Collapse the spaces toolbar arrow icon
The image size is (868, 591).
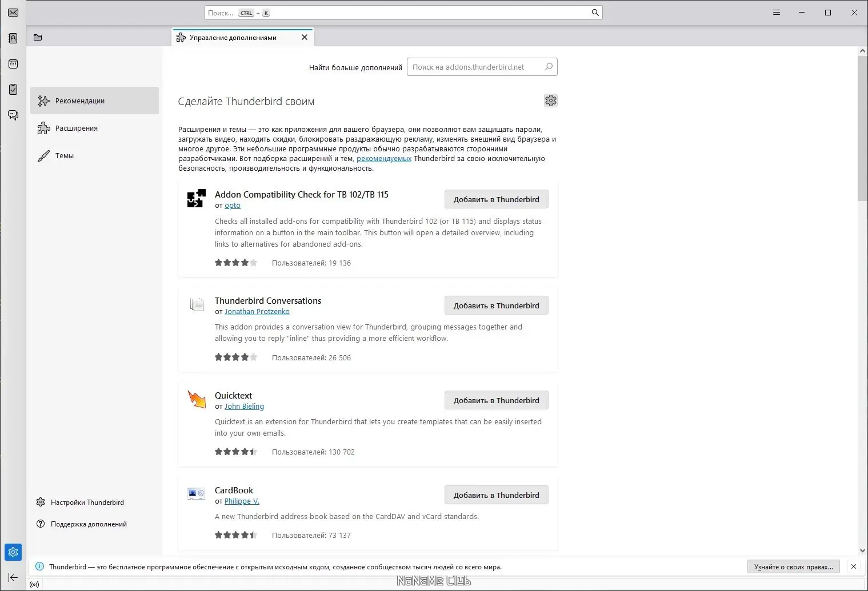tap(13, 577)
